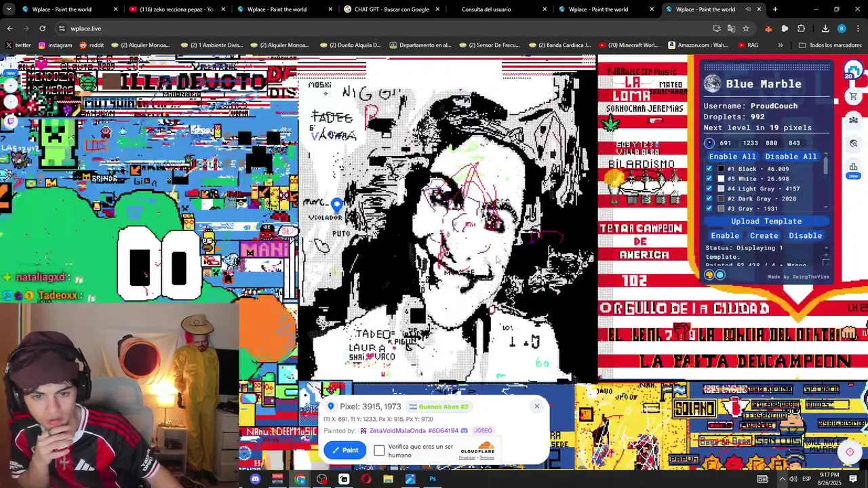The width and height of the screenshot is (868, 488).
Task: Switch to CHAT GPT Google search tab
Action: 391,9
